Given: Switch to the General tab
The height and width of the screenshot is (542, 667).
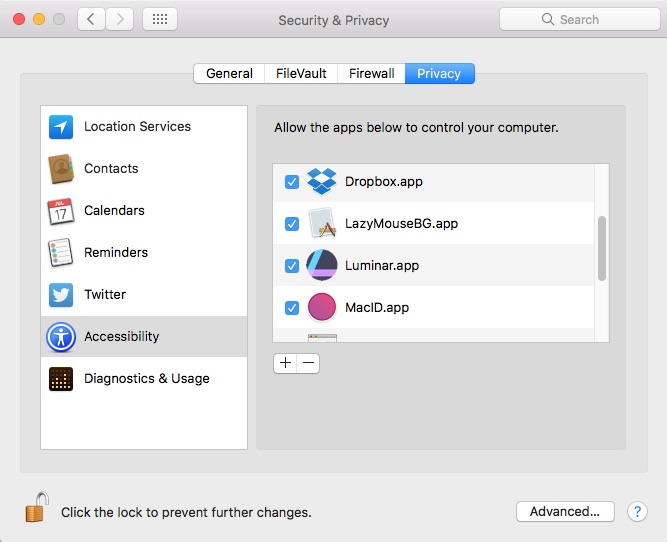Looking at the screenshot, I should [229, 74].
